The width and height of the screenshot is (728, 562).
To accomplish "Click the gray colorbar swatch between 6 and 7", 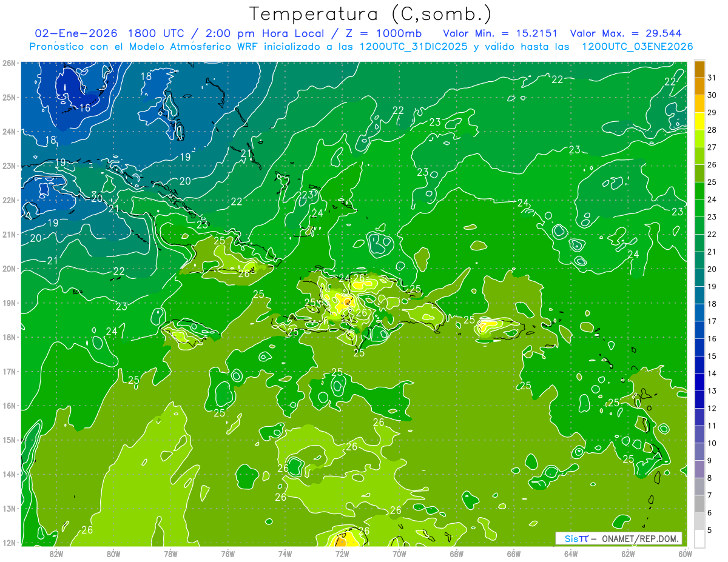I will click(699, 504).
